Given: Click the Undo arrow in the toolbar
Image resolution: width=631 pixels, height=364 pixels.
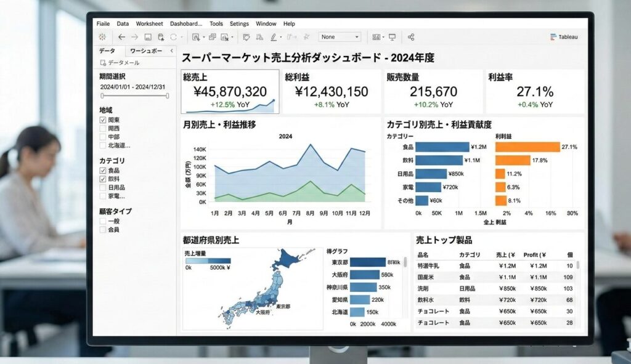Looking at the screenshot, I should pyautogui.click(x=121, y=37).
